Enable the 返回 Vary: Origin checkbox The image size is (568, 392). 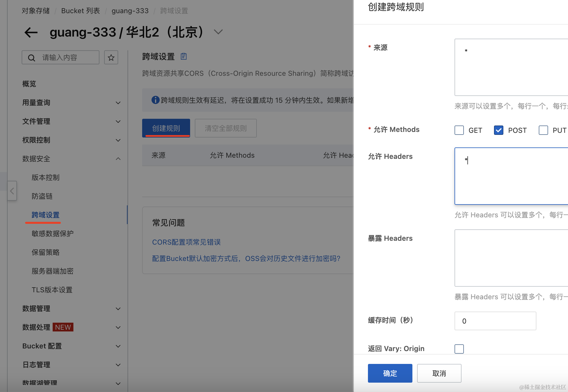pyautogui.click(x=459, y=349)
